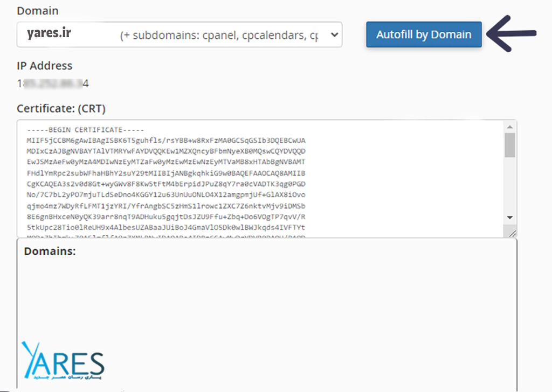Click the certificate line starting with MIIF5jCCBM6g
This screenshot has height=392, width=552.
pos(166,141)
